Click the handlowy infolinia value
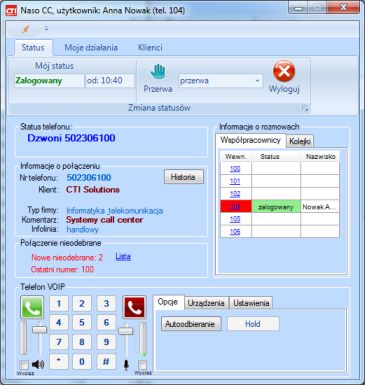 (82, 229)
